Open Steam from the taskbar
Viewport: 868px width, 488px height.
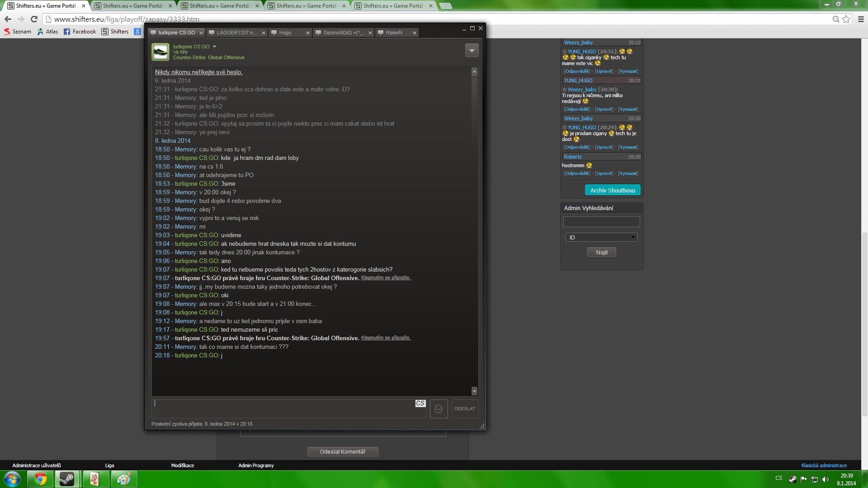pyautogui.click(x=67, y=479)
